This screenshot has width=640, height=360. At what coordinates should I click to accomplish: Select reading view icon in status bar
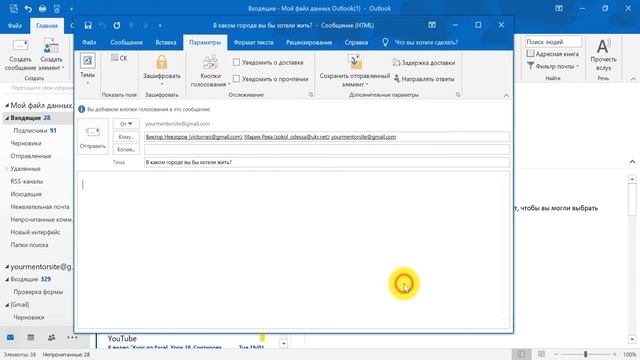541,354
